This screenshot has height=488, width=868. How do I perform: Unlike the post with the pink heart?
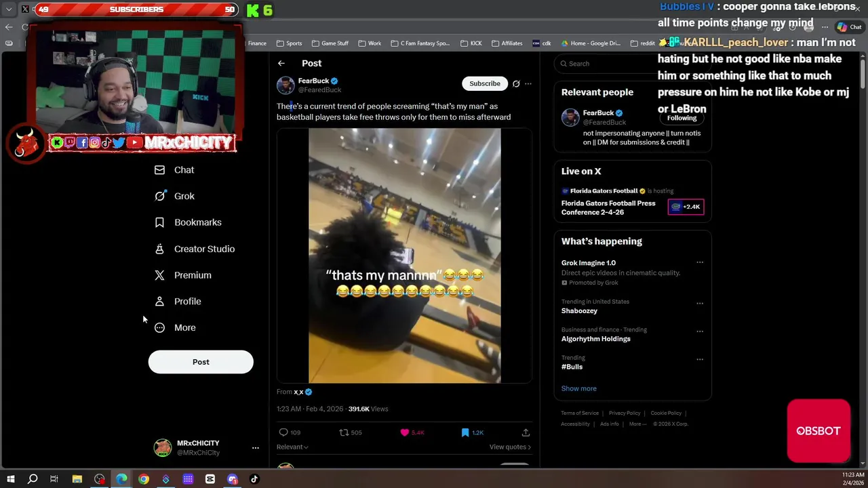click(405, 432)
